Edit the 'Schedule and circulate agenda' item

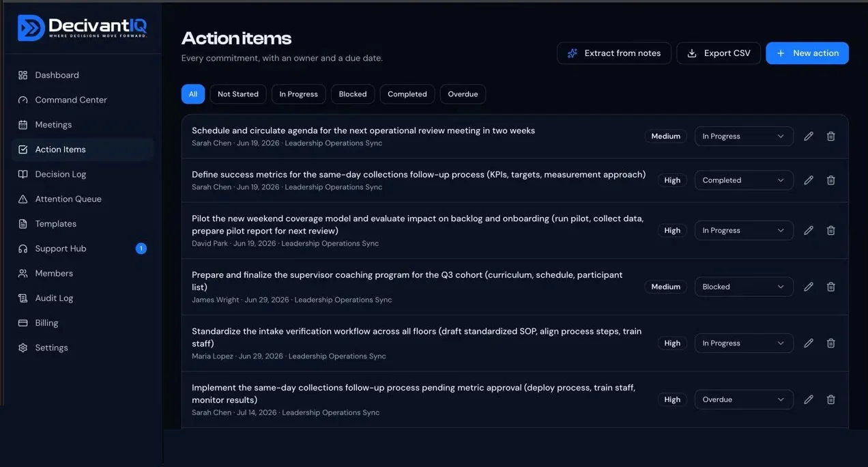pyautogui.click(x=809, y=136)
